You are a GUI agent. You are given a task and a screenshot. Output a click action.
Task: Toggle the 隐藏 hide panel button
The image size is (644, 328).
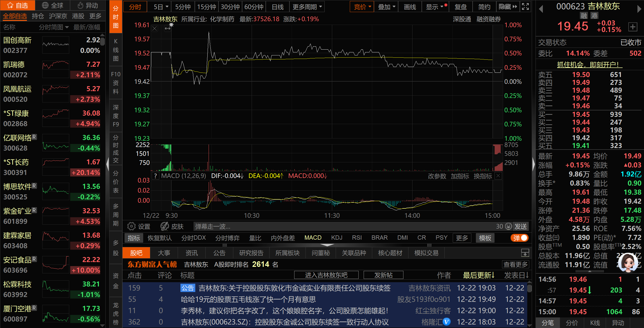(x=508, y=7)
